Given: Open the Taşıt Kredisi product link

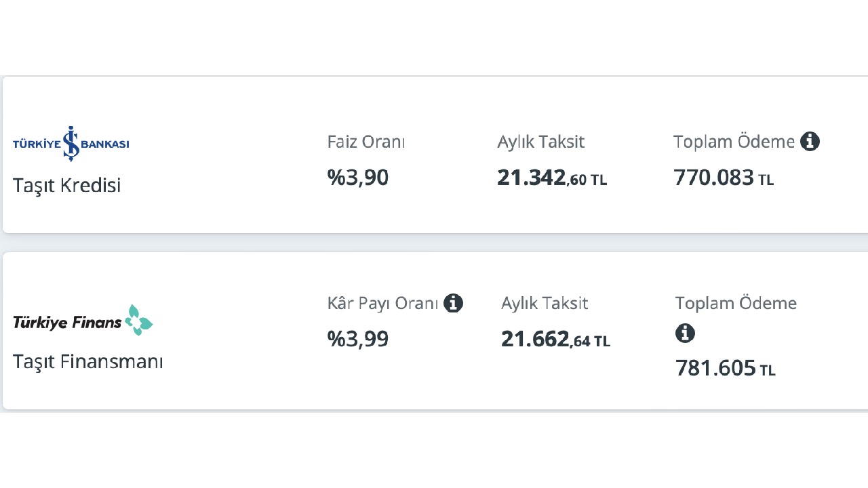Looking at the screenshot, I should tap(66, 185).
